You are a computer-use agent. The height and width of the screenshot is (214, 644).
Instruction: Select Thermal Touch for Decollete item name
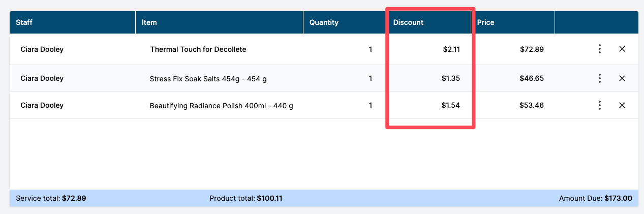(x=198, y=49)
